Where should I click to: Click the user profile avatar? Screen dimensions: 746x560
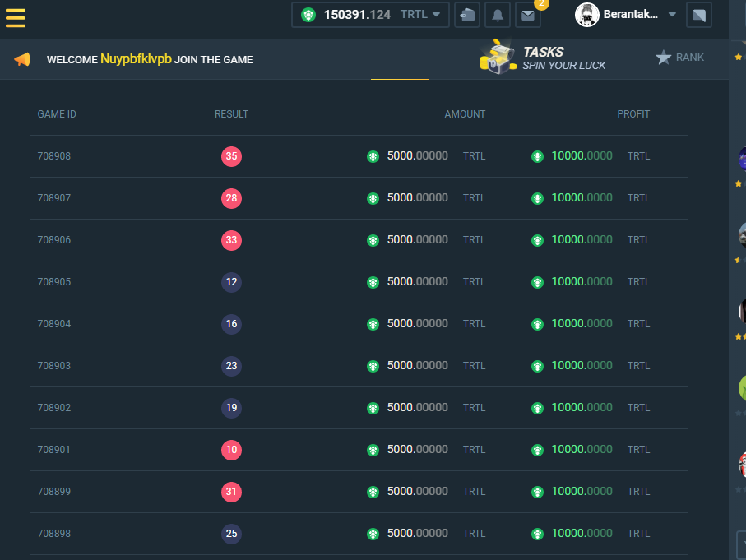click(586, 14)
